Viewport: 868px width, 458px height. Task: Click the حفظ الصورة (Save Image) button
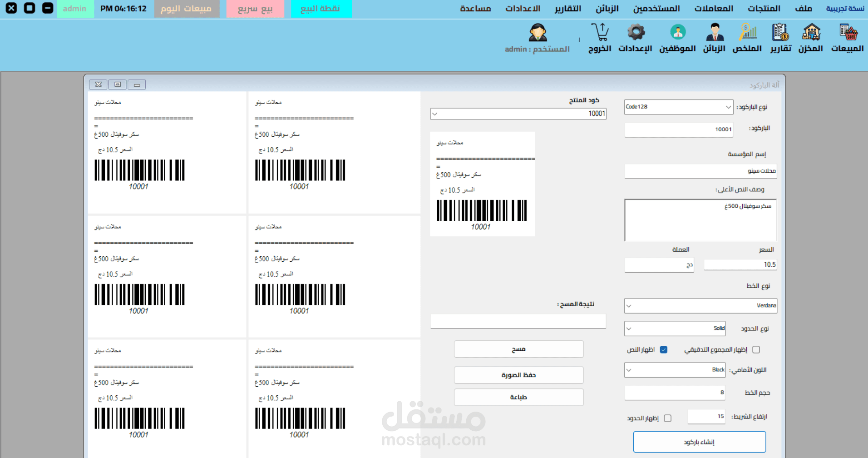click(x=518, y=375)
